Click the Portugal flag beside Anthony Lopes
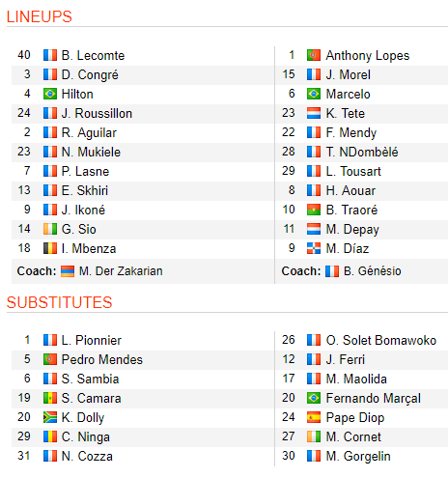The image size is (448, 478). coord(314,55)
